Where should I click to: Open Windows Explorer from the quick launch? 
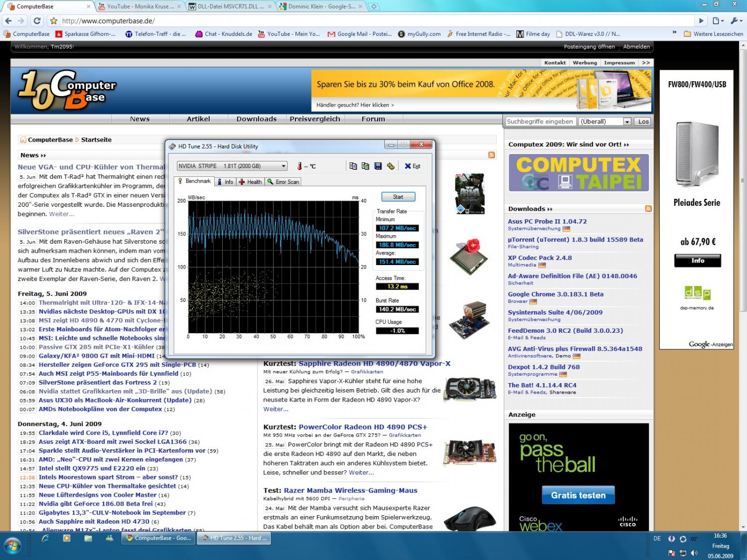[88, 539]
